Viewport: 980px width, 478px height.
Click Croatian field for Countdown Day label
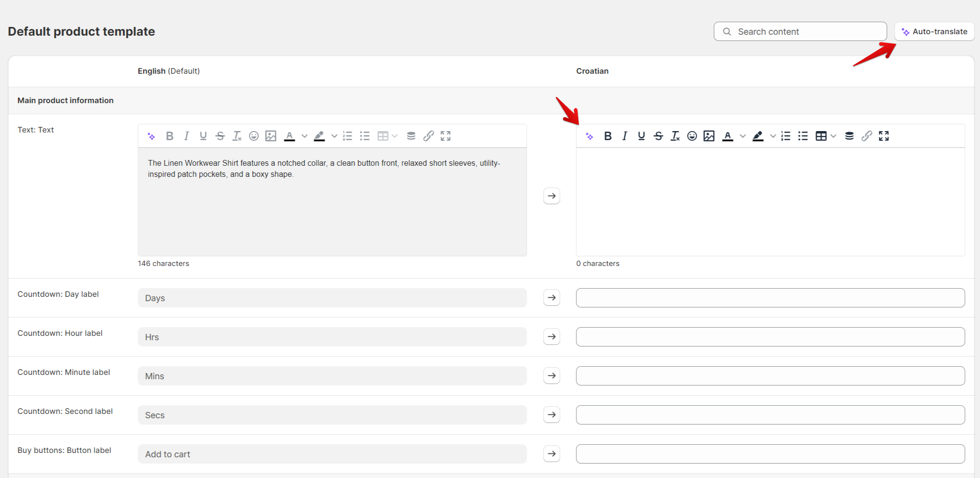click(771, 298)
